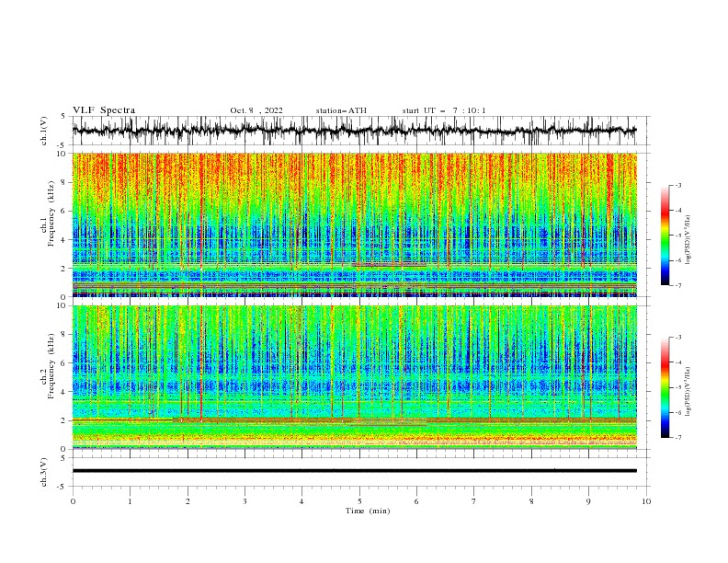Click the time axis tick label "3"
The image size is (728, 563).
click(245, 501)
